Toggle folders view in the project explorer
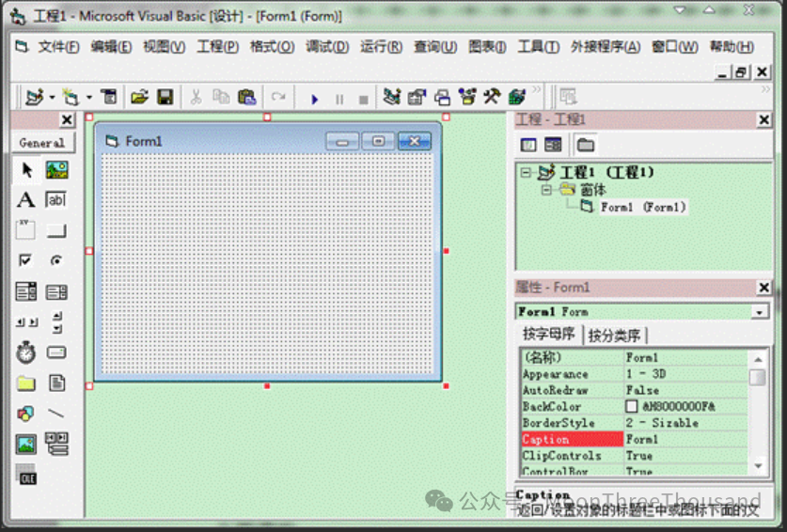The image size is (787, 532). 586,145
